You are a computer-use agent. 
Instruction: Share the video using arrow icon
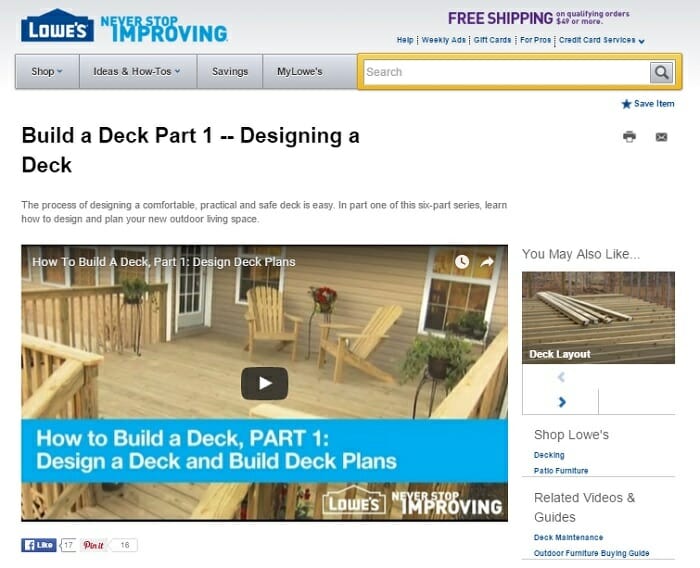[487, 262]
